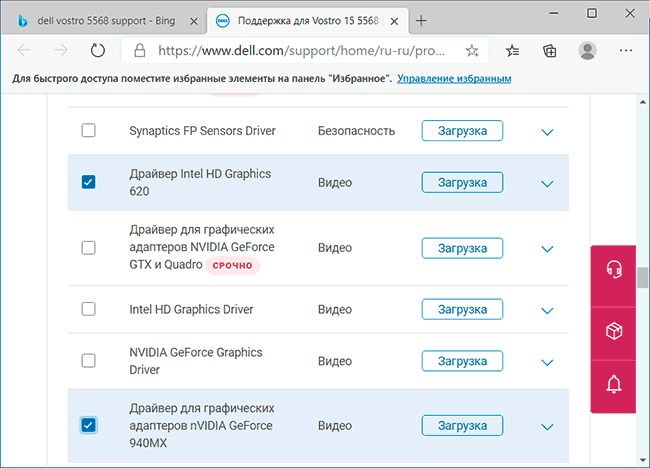The image size is (650, 468).
Task: Click the headset support icon in red sidebar
Action: (x=614, y=269)
